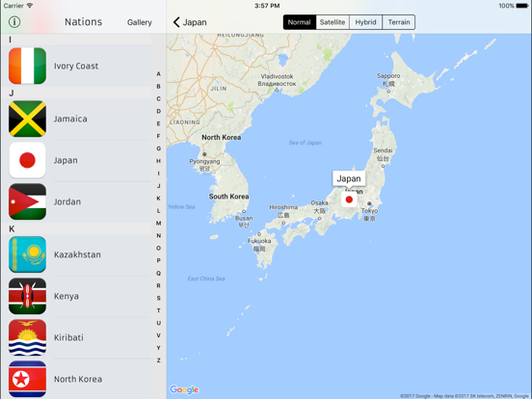Select North Korea in the nations list

pyautogui.click(x=78, y=379)
